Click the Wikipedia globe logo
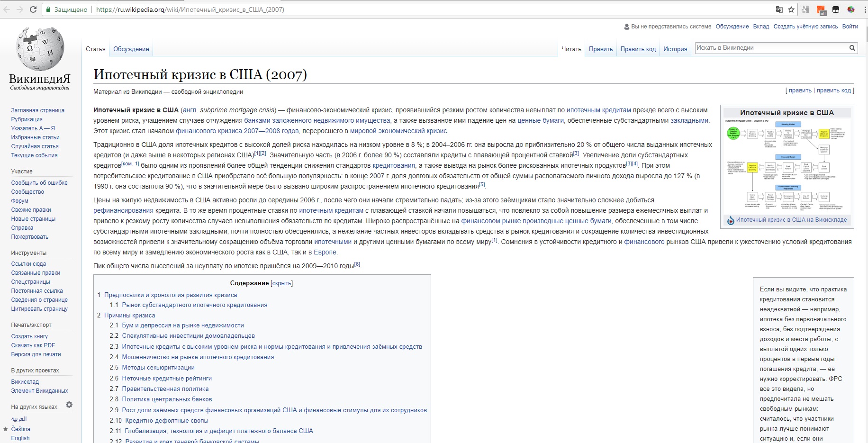The width and height of the screenshot is (868, 443). coord(40,49)
